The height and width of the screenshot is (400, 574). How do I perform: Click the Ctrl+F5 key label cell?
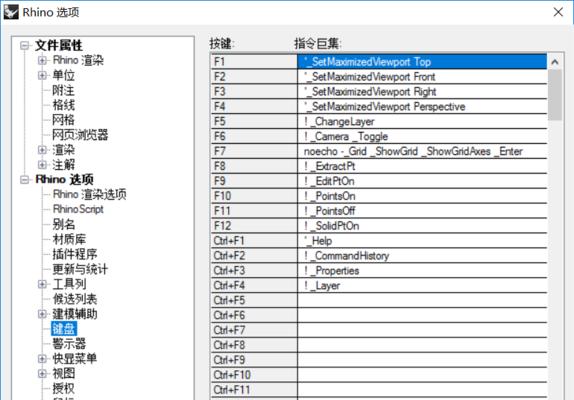(254, 300)
